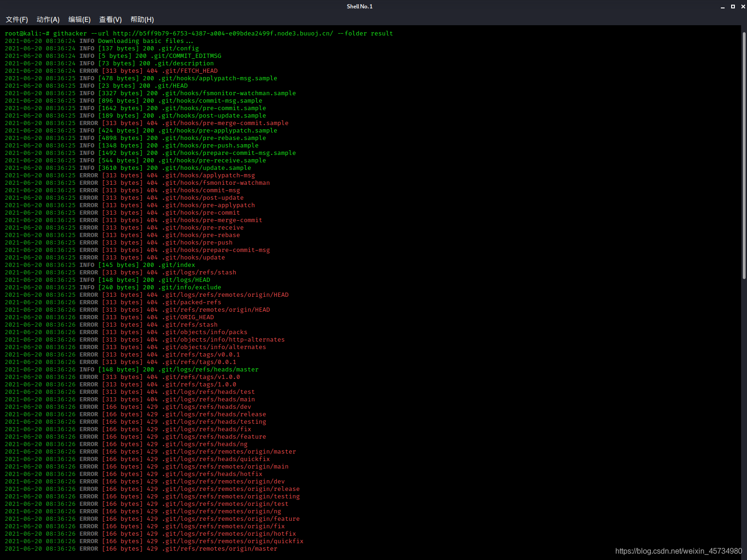Click the terminal vertical scrollbar thumb
The height and width of the screenshot is (560, 747).
pos(744,155)
